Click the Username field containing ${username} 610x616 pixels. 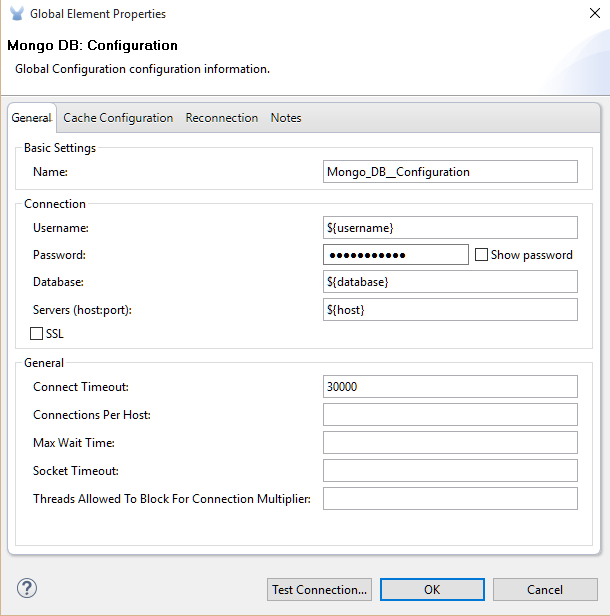[450, 227]
